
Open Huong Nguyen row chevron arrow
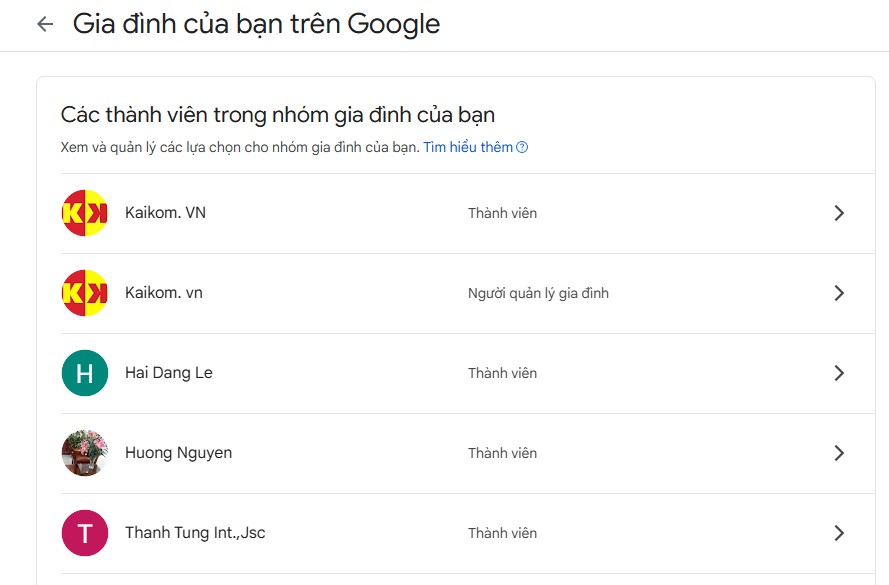(839, 453)
